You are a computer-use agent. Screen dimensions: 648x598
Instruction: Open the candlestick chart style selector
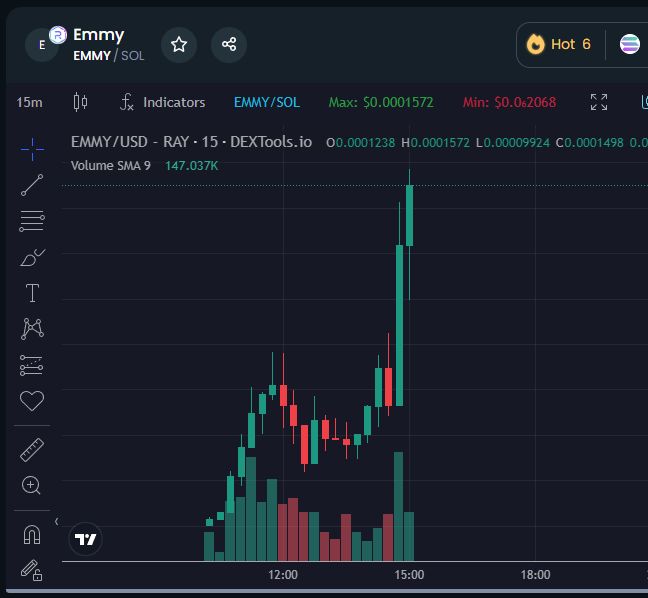(x=81, y=102)
